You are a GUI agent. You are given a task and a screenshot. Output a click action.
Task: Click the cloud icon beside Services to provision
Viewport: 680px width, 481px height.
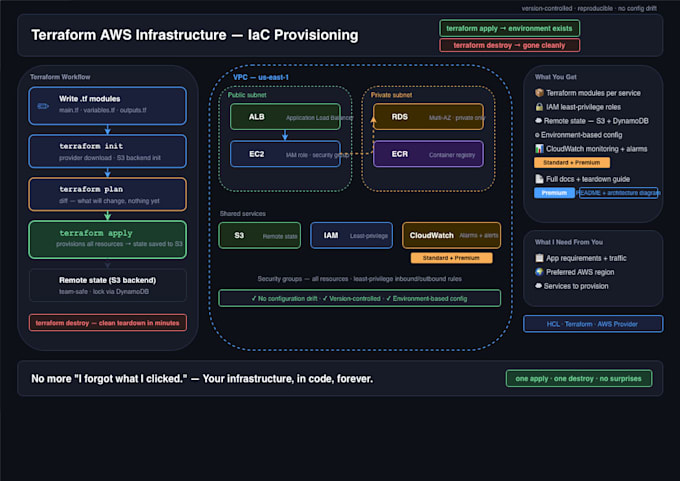click(538, 286)
